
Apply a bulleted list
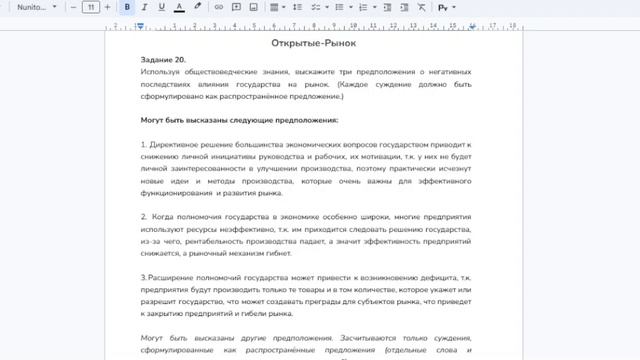point(339,7)
